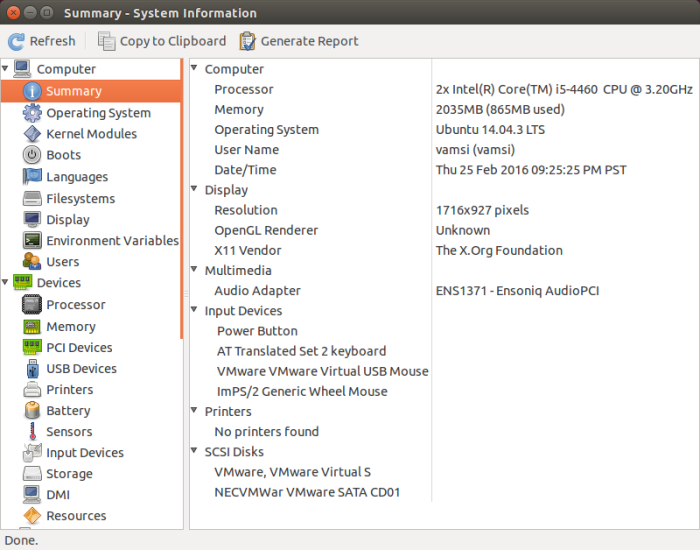Select 'No printers found' row

[x=267, y=432]
